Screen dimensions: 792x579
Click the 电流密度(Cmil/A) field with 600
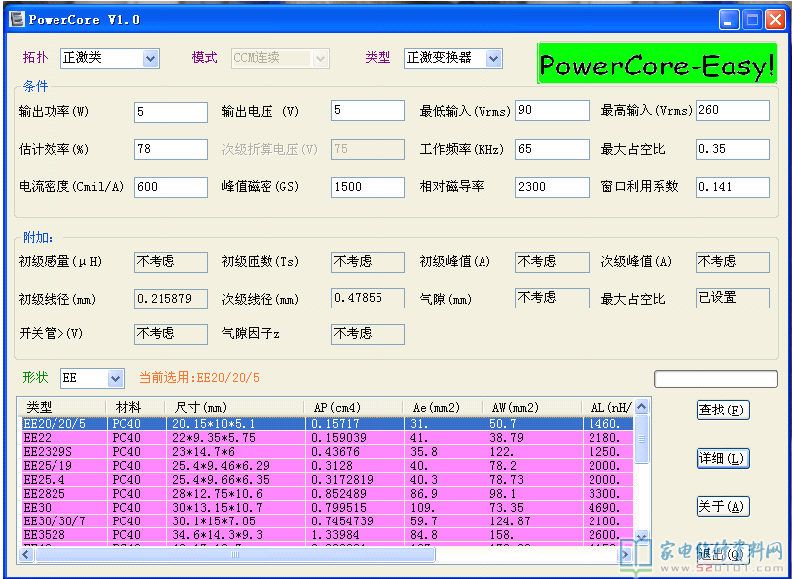point(171,187)
